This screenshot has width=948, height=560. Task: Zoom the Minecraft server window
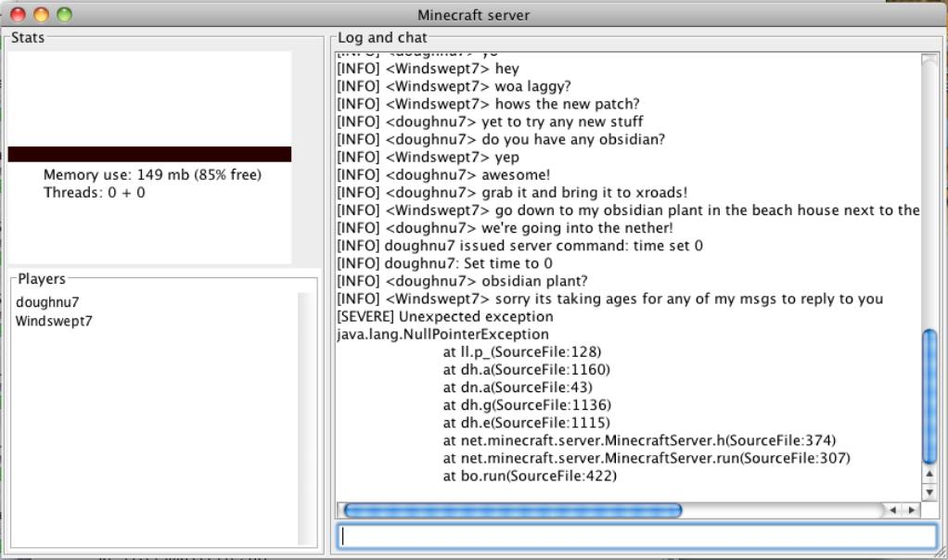(x=64, y=15)
